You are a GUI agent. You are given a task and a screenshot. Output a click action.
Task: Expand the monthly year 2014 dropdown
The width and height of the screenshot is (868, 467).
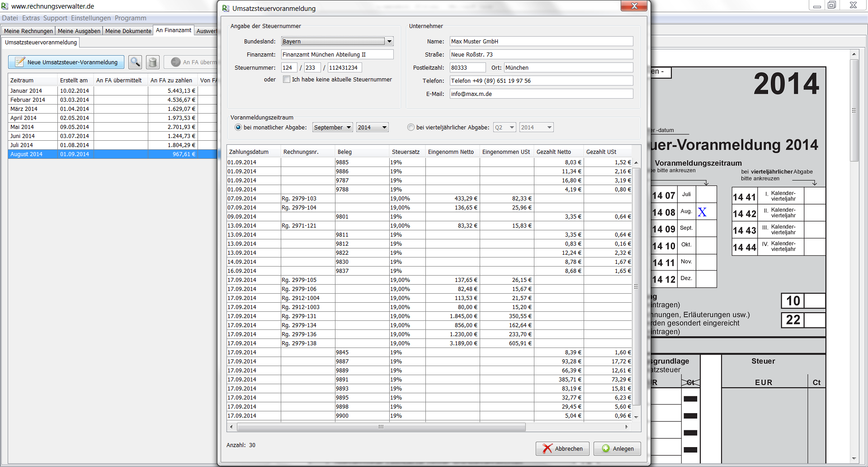pos(372,128)
